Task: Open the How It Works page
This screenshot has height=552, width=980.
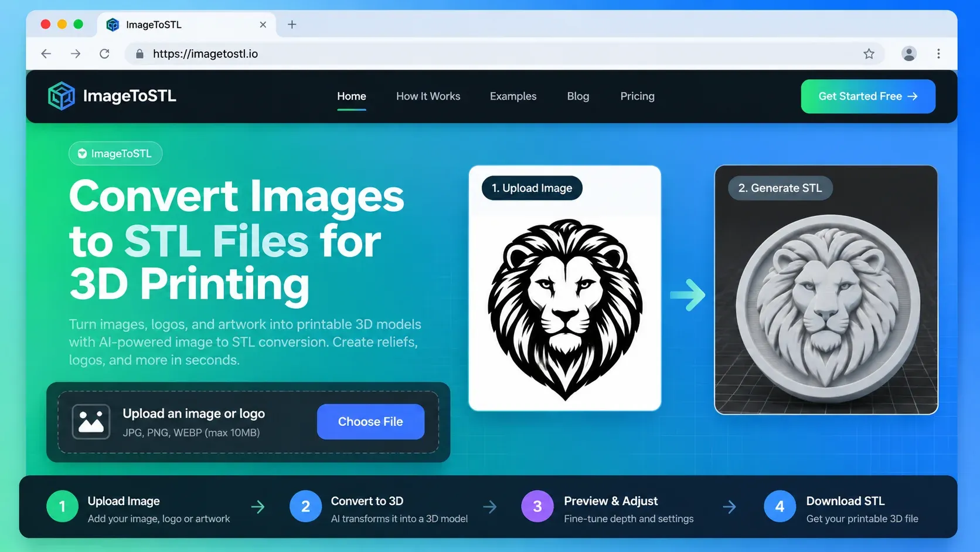Action: click(428, 96)
